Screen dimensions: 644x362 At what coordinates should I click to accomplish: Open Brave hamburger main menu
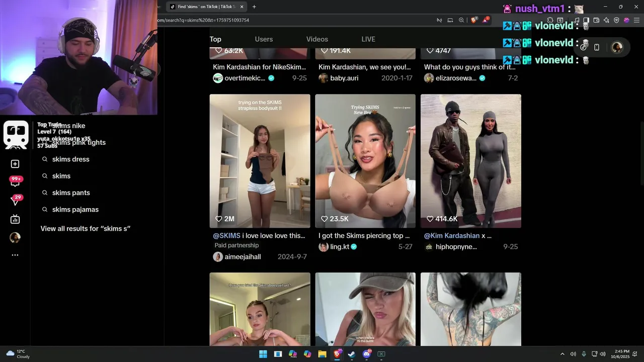[636, 20]
